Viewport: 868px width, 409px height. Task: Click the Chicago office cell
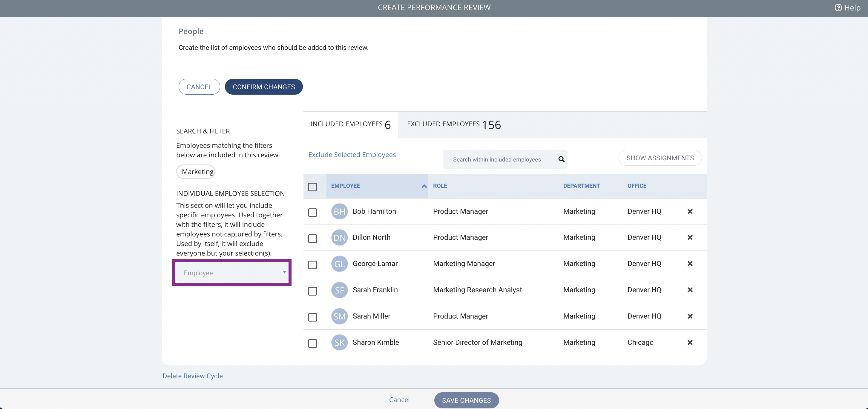[x=640, y=342]
